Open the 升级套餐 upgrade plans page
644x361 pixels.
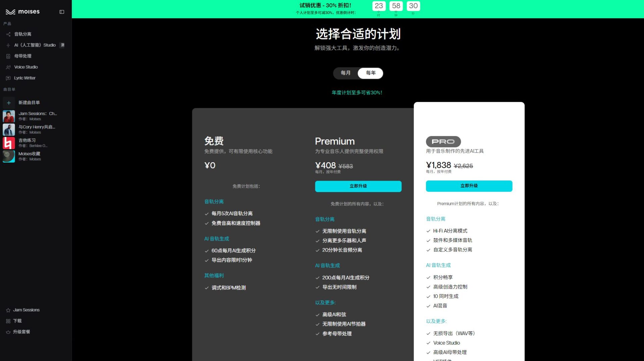(22, 332)
